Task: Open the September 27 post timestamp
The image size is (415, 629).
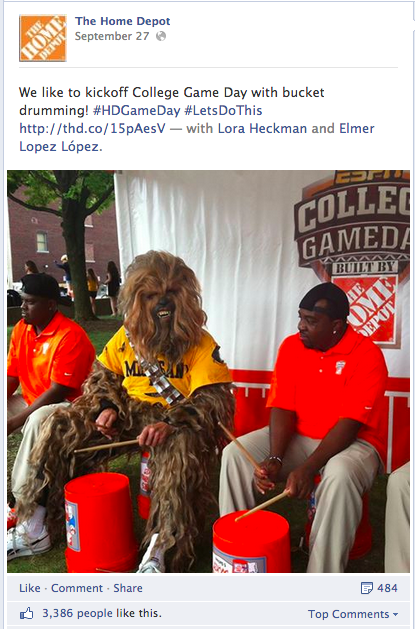Action: coord(112,36)
